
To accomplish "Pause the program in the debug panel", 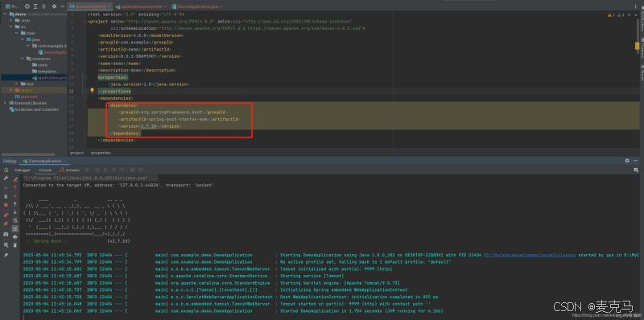I will pyautogui.click(x=6, y=196).
